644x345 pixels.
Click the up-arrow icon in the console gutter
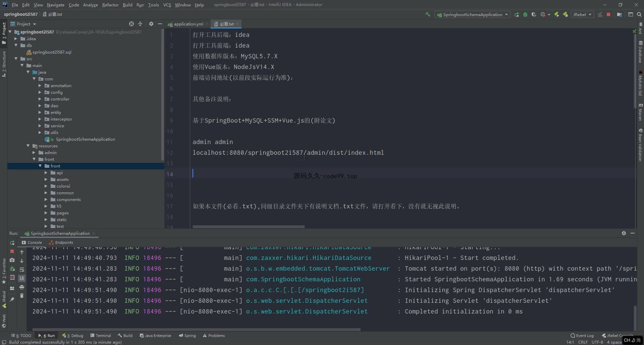pyautogui.click(x=22, y=252)
